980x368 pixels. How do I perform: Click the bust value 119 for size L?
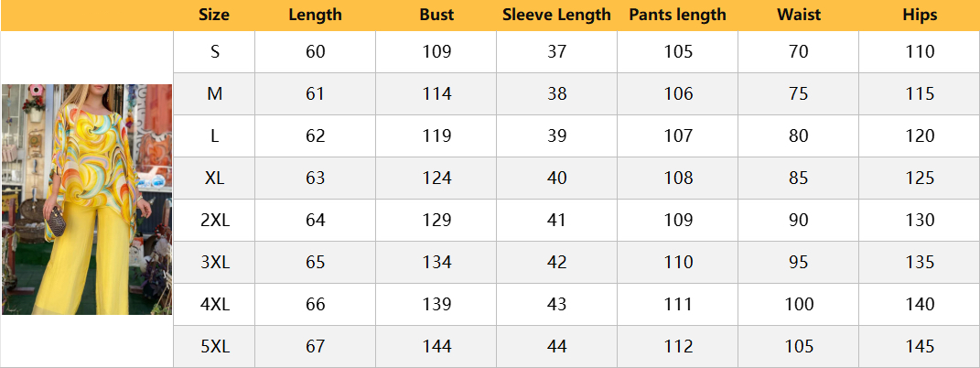point(436,136)
